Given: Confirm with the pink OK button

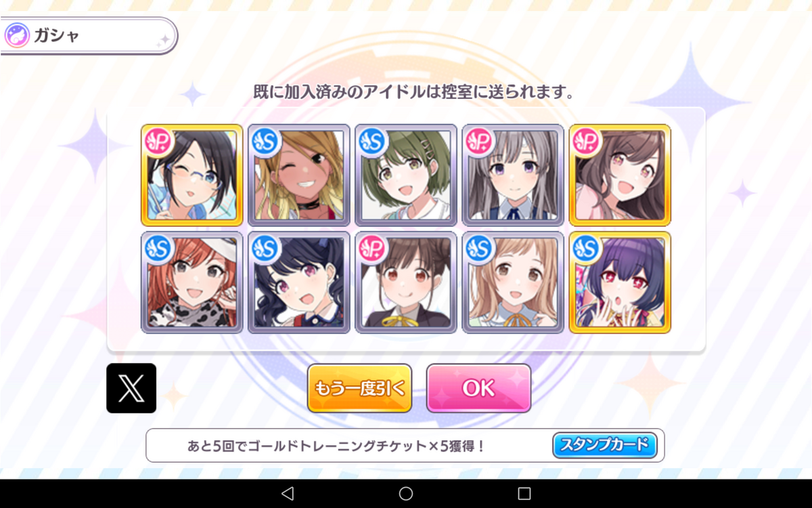Looking at the screenshot, I should (478, 388).
